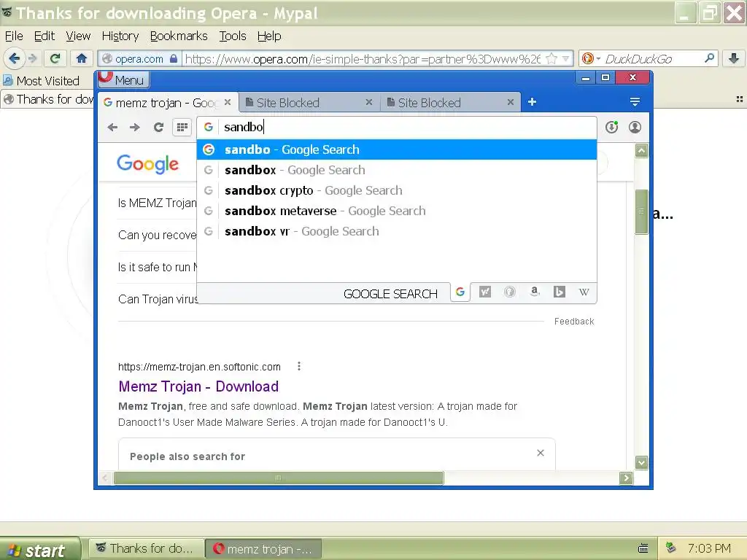This screenshot has height=560, width=747.
Task: Open Mypal URL history dropdown arrow
Action: coord(566,58)
